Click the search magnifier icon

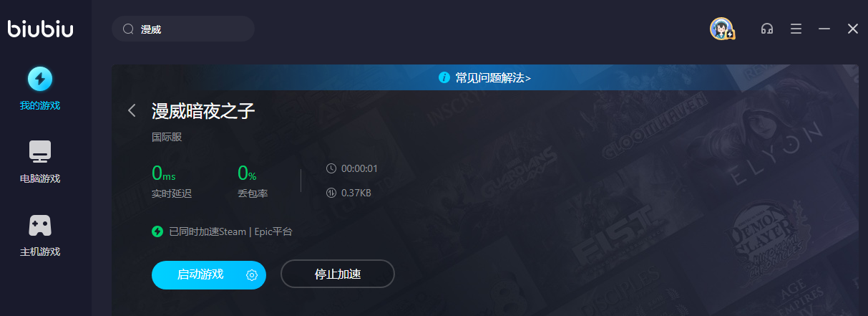pyautogui.click(x=129, y=29)
